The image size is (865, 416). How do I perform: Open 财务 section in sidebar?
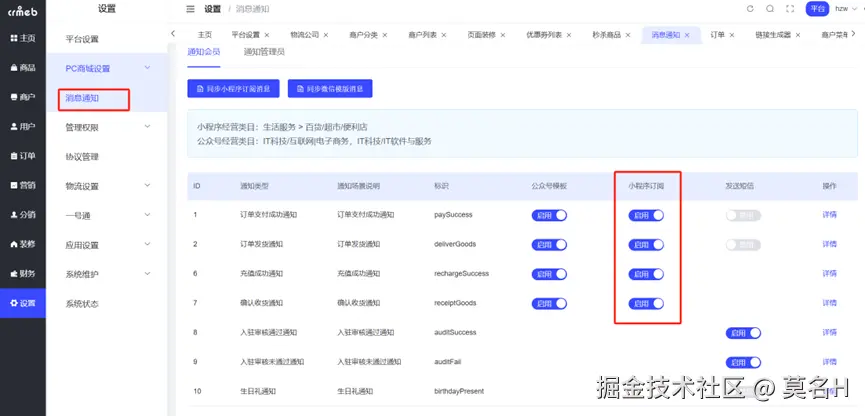point(23,274)
